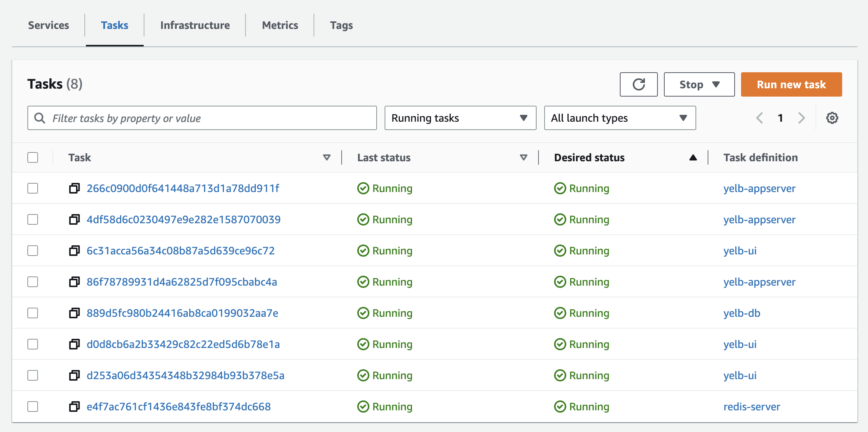This screenshot has width=868, height=432.
Task: Click page number 1 in pagination
Action: coord(780,118)
